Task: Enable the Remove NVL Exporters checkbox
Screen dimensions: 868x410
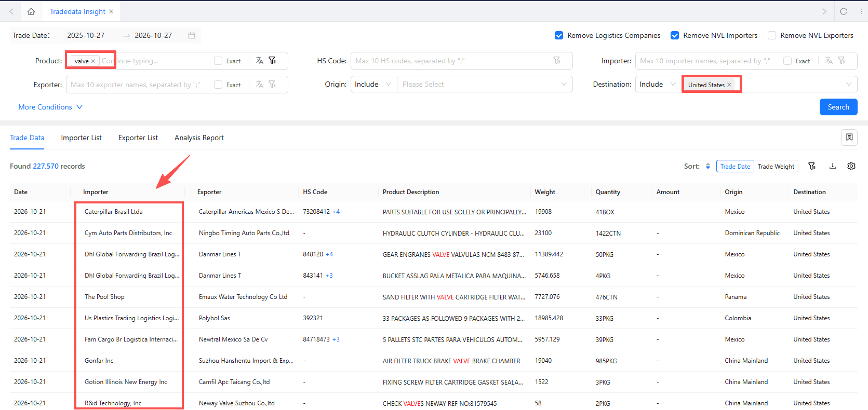Action: coord(772,35)
